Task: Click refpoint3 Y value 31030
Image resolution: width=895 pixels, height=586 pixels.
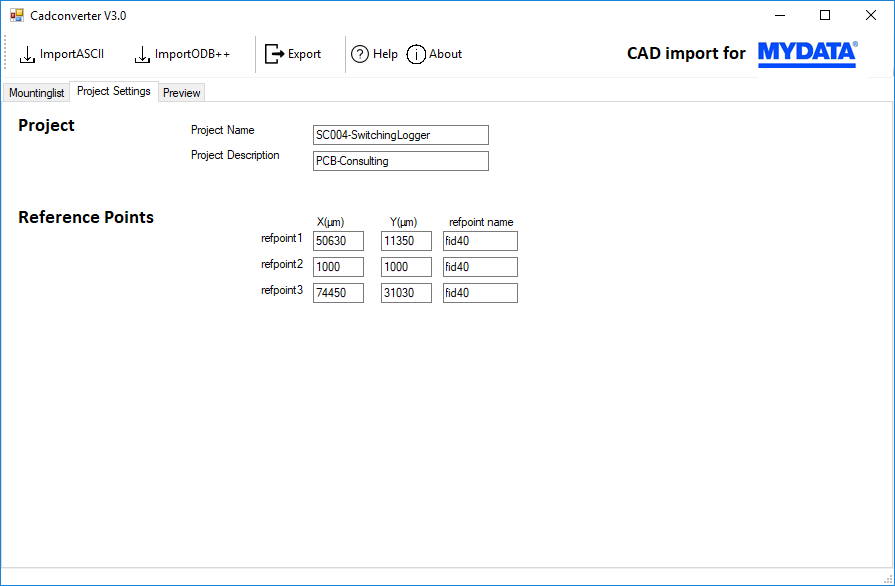Action: pos(406,293)
